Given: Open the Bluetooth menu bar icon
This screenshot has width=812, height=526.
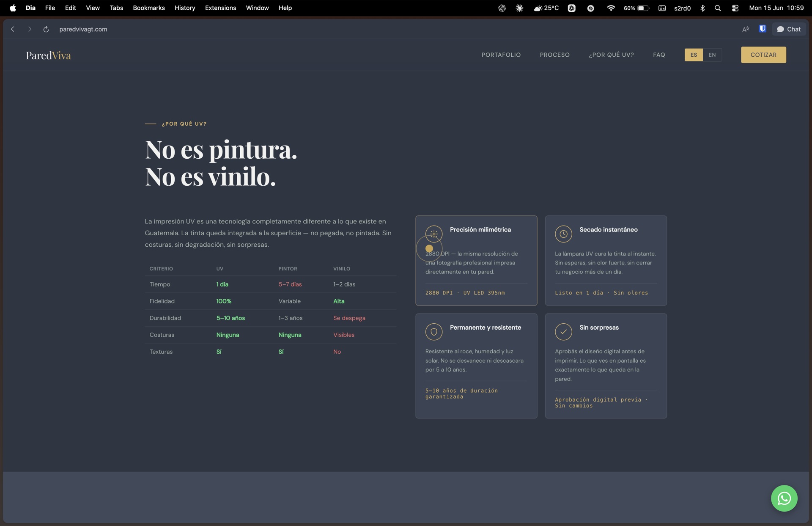Looking at the screenshot, I should coord(702,8).
